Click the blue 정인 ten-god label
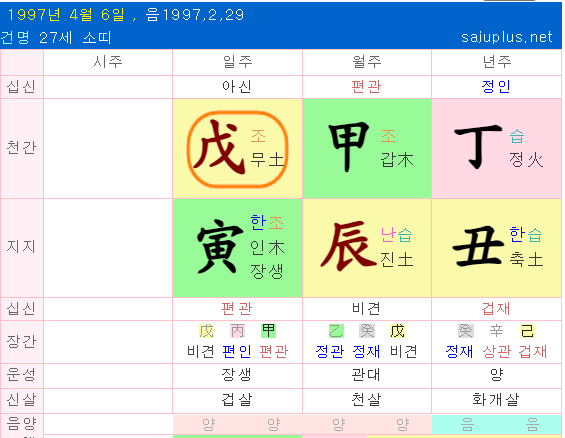Viewport: 565px width, 438px height. 496,87
